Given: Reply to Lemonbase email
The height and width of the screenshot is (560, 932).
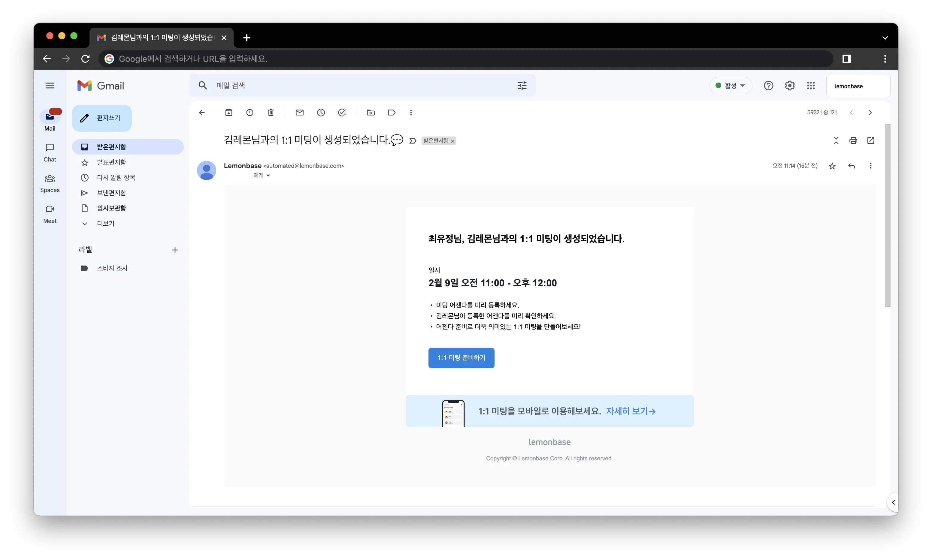Looking at the screenshot, I should [x=852, y=166].
